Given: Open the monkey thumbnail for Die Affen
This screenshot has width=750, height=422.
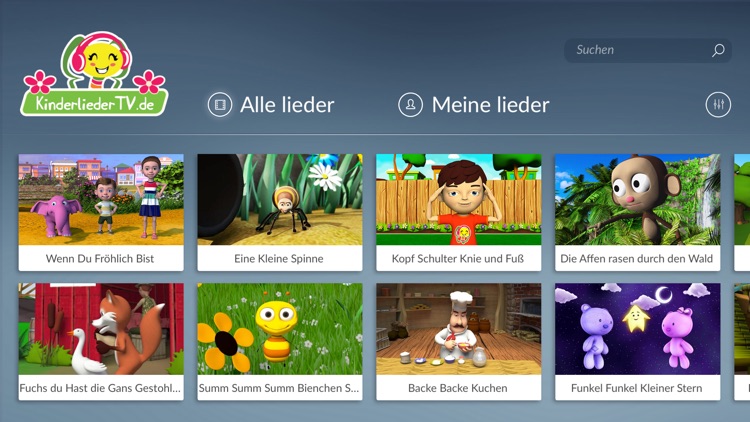Looking at the screenshot, I should tap(638, 200).
